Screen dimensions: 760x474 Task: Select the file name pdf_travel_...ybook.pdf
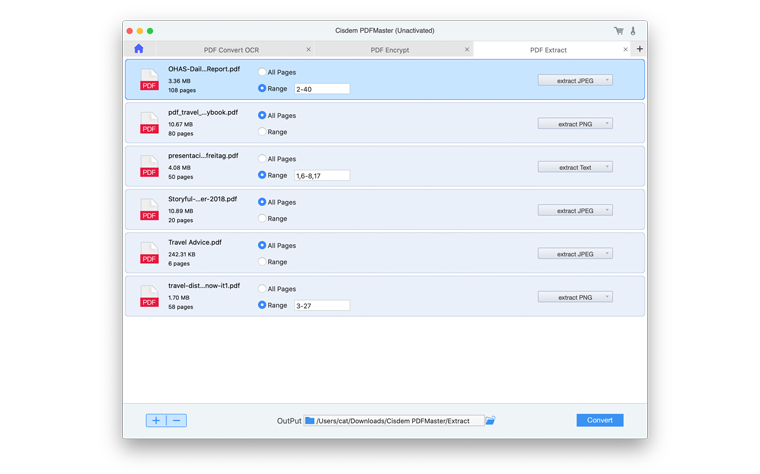pyautogui.click(x=203, y=112)
